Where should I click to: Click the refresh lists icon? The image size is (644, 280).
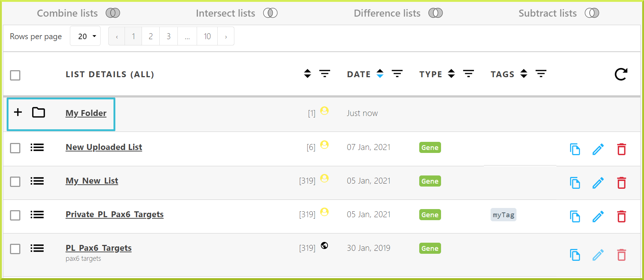pyautogui.click(x=621, y=74)
